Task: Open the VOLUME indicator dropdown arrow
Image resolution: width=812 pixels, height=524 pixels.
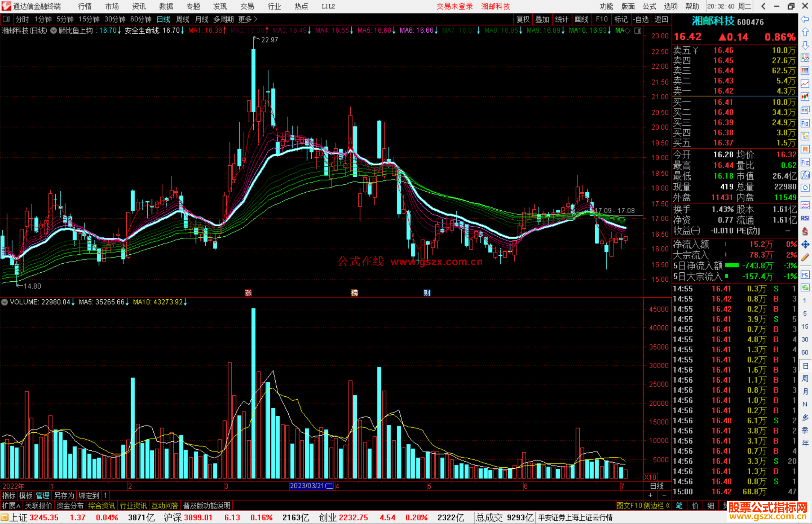Action: (5, 302)
